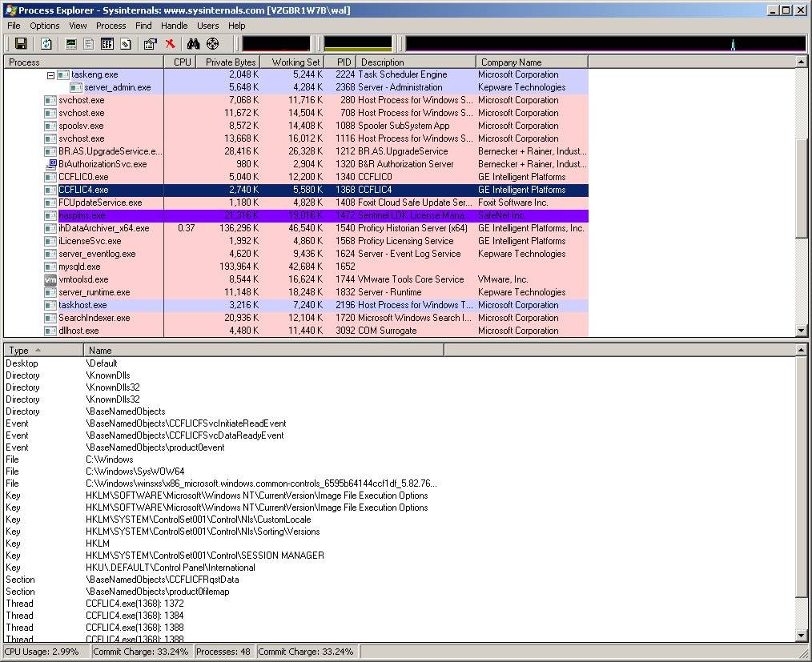Image resolution: width=812 pixels, height=662 pixels.
Task: Open the Handle menu
Action: (x=174, y=26)
